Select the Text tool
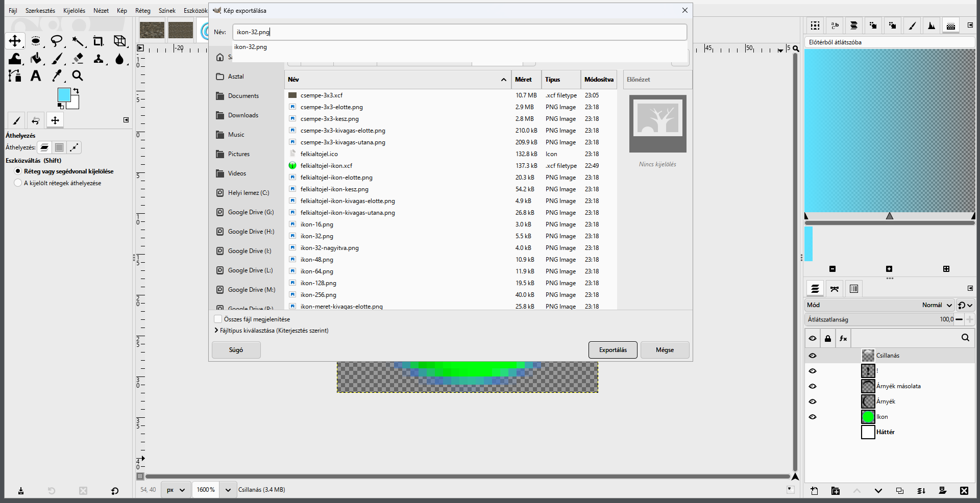Viewport: 980px width, 503px height. pos(36,76)
